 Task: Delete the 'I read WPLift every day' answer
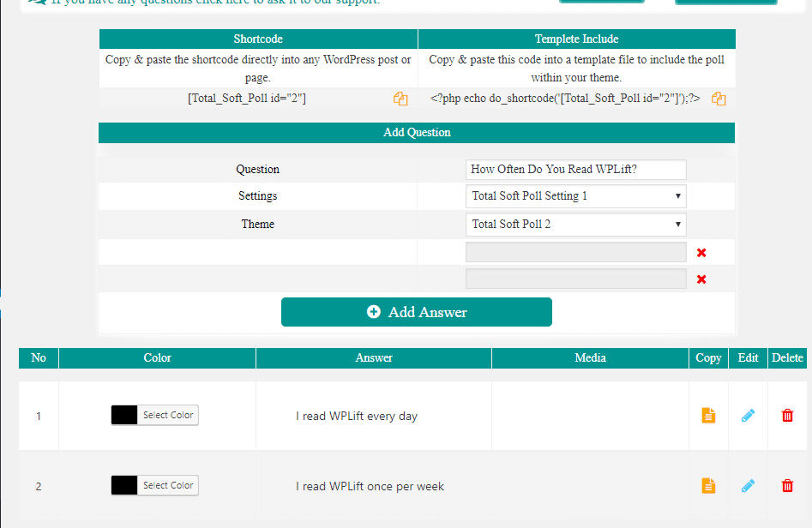[x=787, y=416]
